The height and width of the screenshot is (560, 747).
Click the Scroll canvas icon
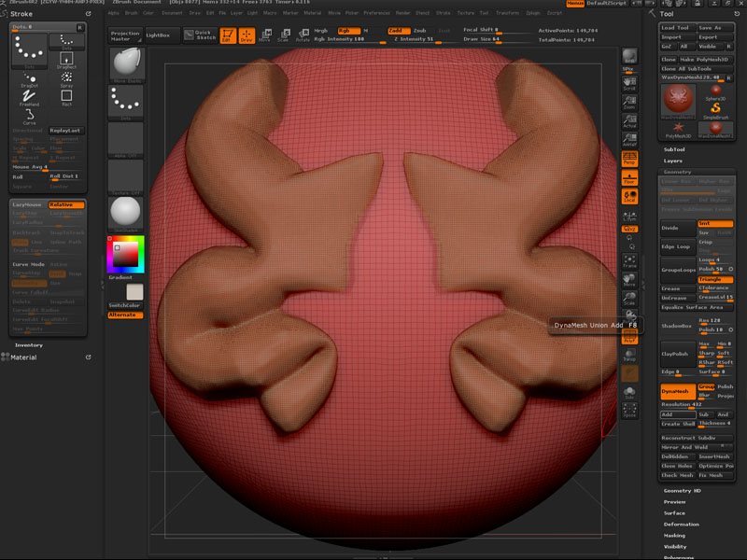click(629, 83)
